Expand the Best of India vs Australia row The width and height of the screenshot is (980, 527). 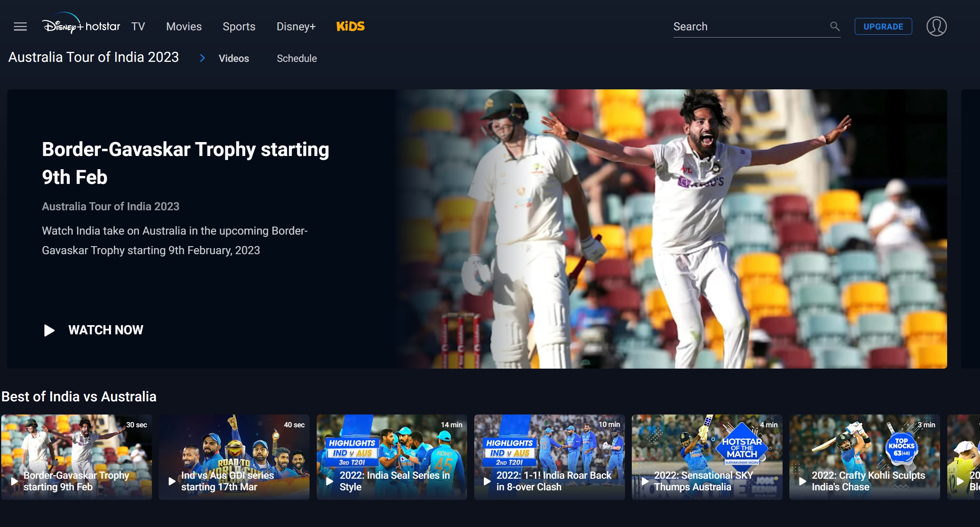click(x=79, y=397)
